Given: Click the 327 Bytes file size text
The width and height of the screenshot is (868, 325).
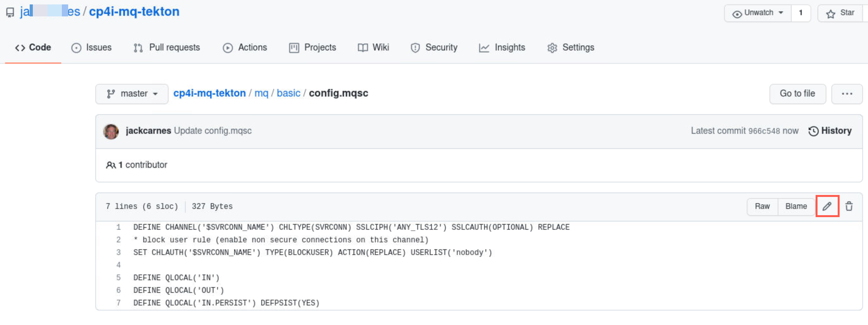Looking at the screenshot, I should 212,206.
